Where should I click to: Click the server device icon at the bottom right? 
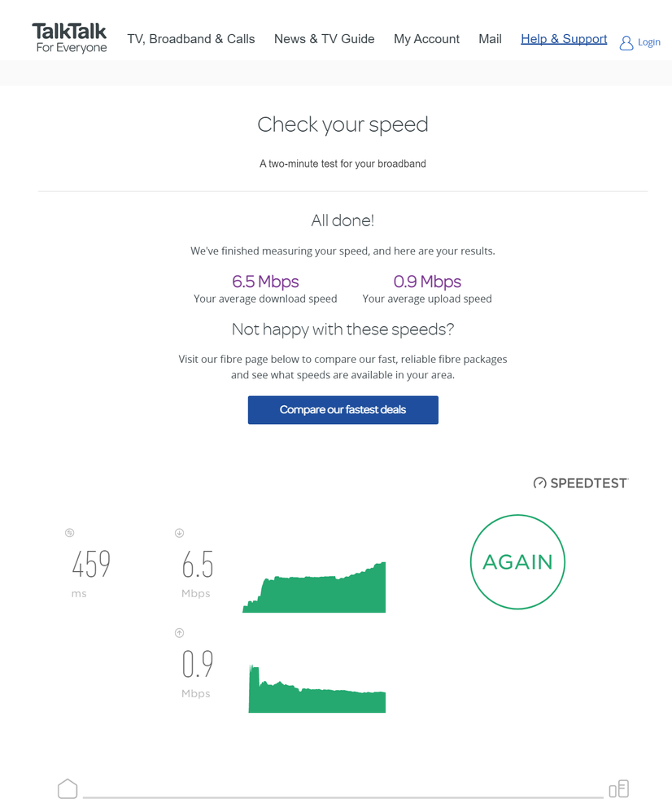pos(618,789)
